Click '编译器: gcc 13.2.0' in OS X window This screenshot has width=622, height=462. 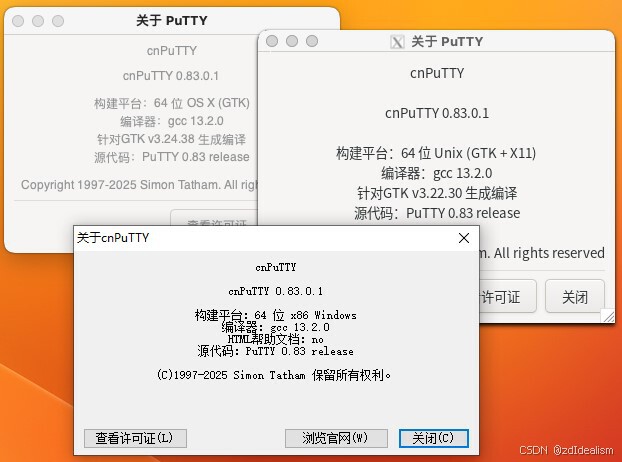[x=172, y=121]
